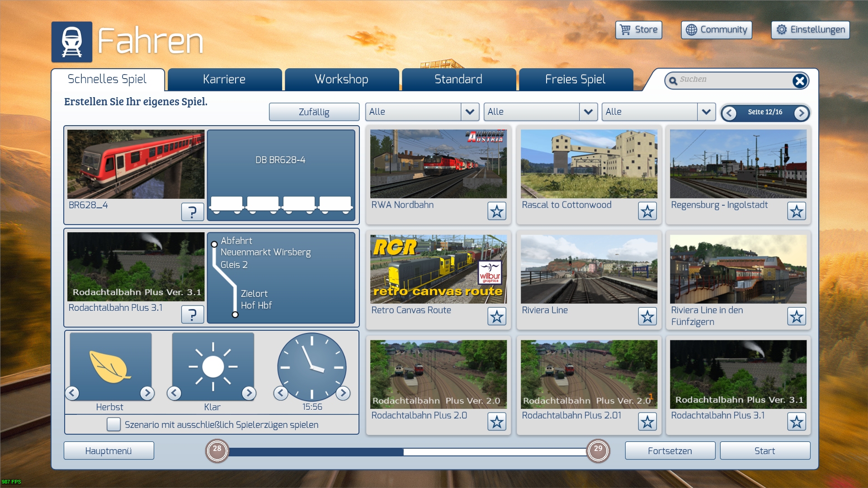
Task: Toggle the favorite star for Riviera Line
Action: 647,316
